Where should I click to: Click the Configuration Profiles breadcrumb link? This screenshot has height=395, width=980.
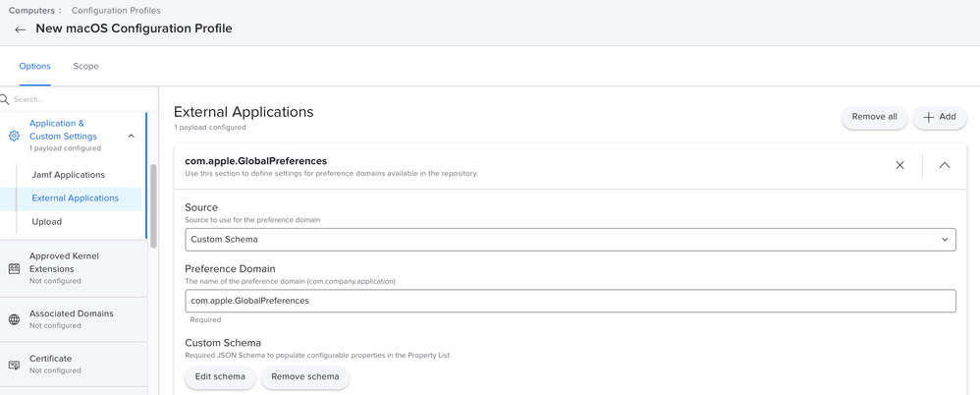[x=116, y=11]
